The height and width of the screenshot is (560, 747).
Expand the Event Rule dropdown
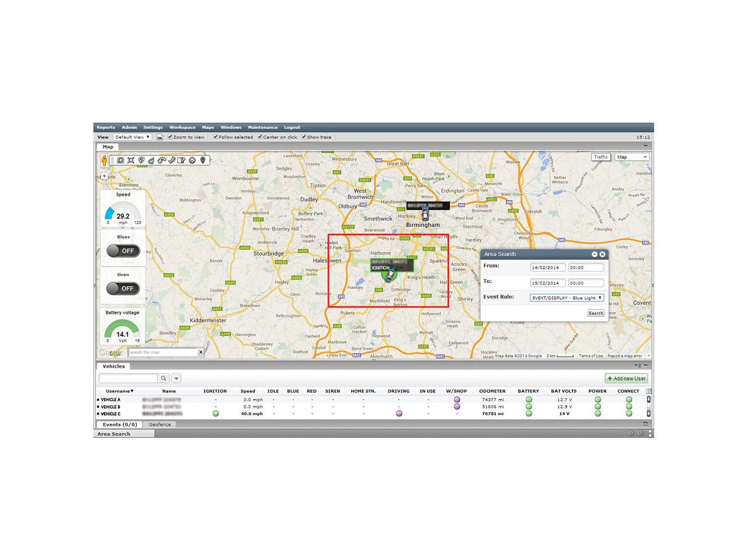tap(567, 298)
